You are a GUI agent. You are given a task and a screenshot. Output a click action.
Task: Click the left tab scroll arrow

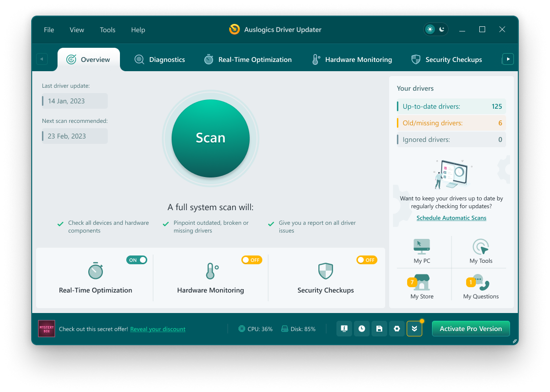(x=42, y=59)
